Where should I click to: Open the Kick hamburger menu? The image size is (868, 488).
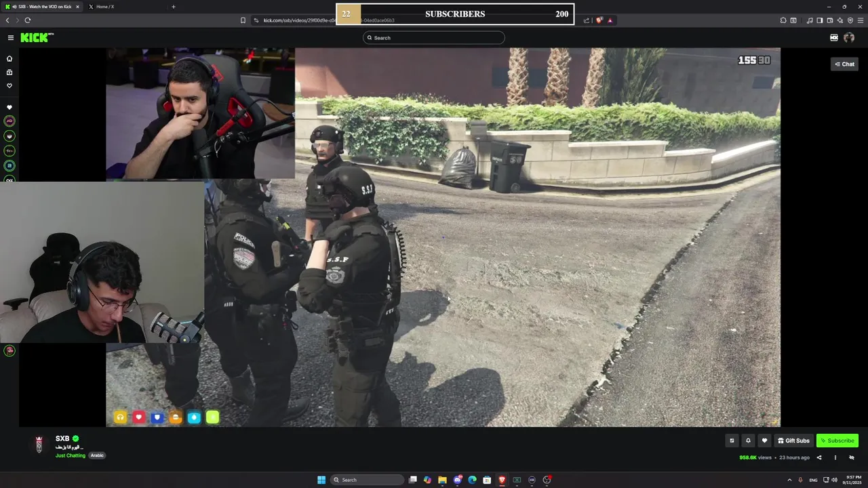(10, 38)
